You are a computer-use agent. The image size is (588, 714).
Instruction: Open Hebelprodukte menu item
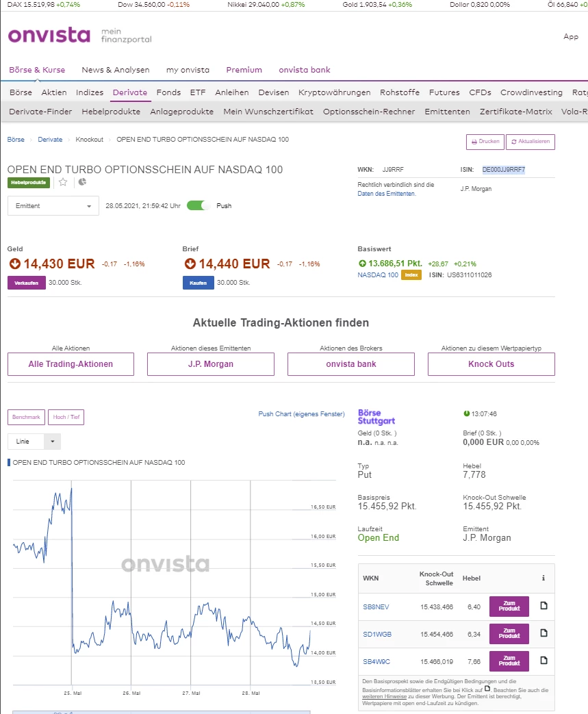(x=111, y=112)
